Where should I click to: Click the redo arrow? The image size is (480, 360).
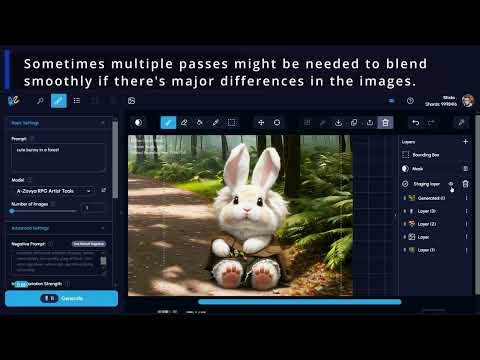point(431,123)
